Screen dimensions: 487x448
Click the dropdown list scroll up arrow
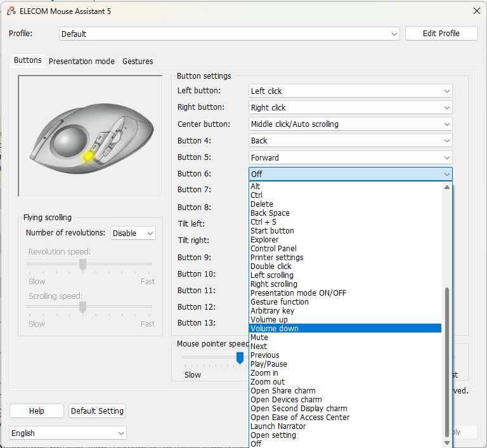[447, 187]
